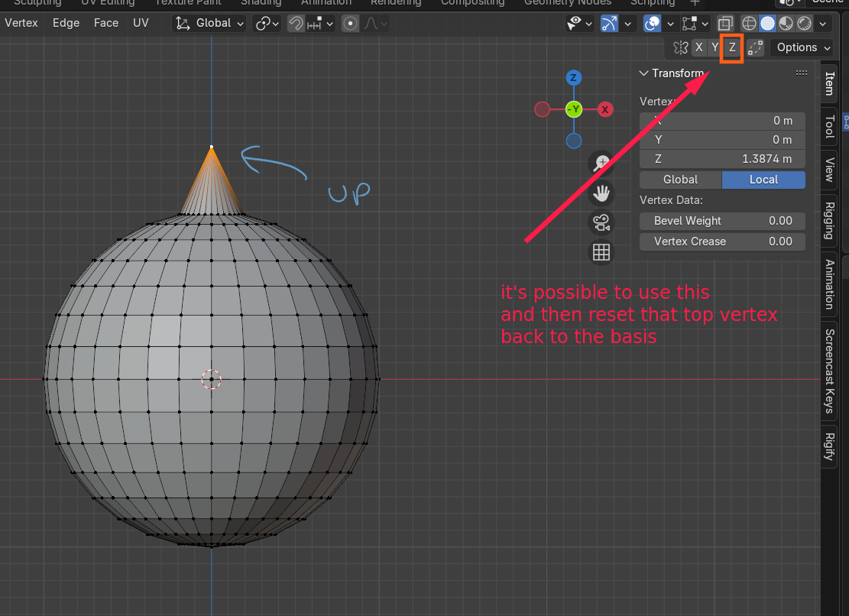
Task: Select material preview shading mode
Action: (x=786, y=23)
